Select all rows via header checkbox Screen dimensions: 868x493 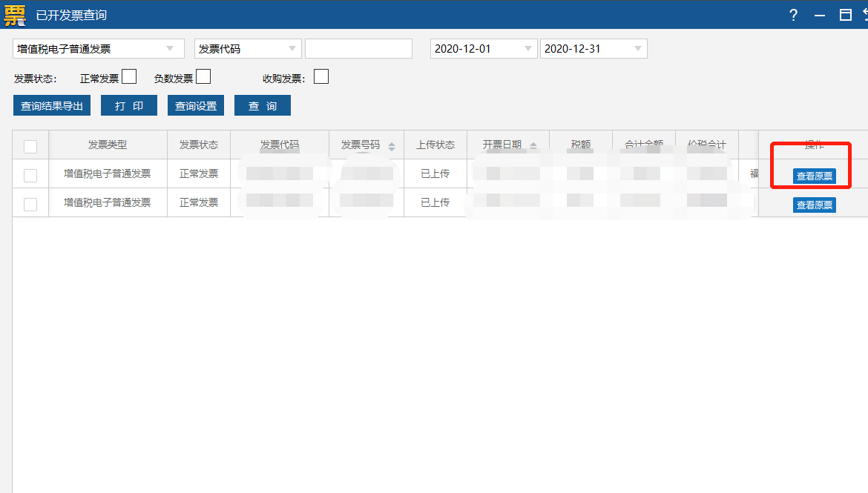(x=30, y=146)
